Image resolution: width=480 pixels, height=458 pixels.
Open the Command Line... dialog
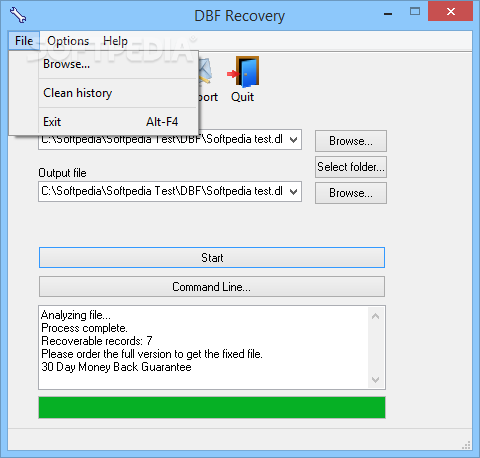click(x=212, y=287)
